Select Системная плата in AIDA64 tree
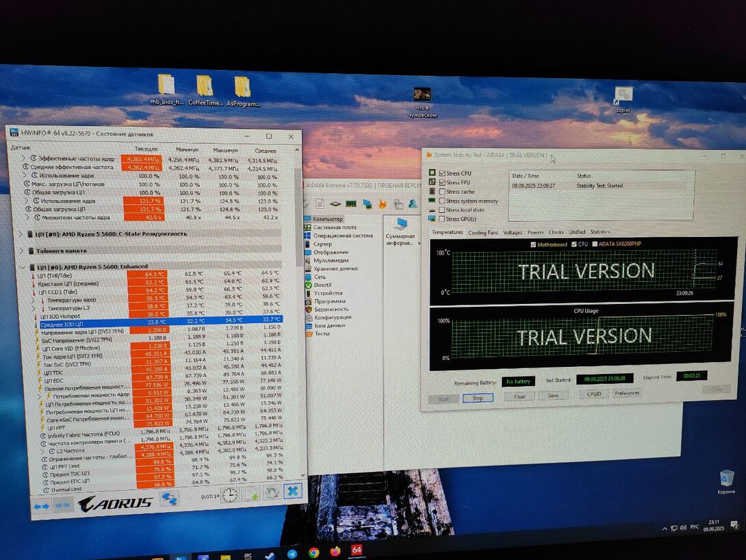 click(x=335, y=227)
